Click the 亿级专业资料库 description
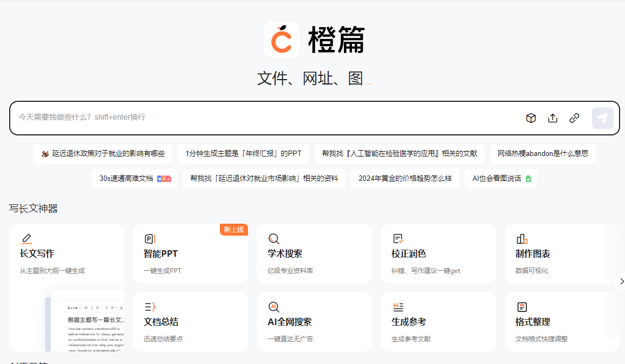This screenshot has width=625, height=364. click(290, 271)
